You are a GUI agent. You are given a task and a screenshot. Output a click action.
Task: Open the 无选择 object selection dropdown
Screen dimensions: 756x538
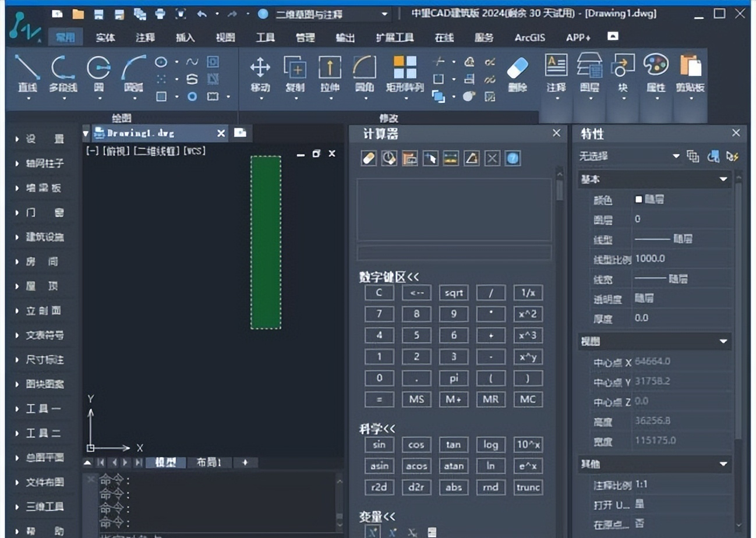click(x=676, y=156)
